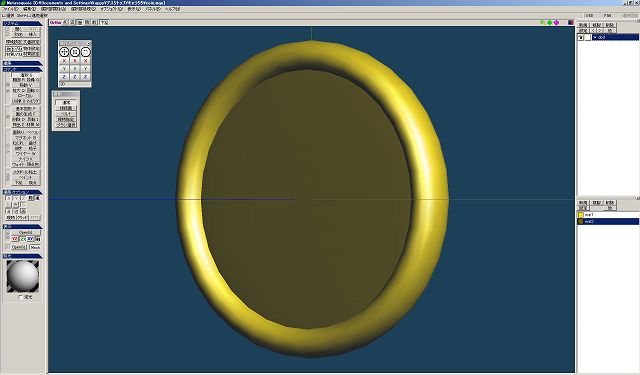The width and height of the screenshot is (640, 375).
Task: Toggle Z axis in edit options panel
Action: [x=23, y=198]
